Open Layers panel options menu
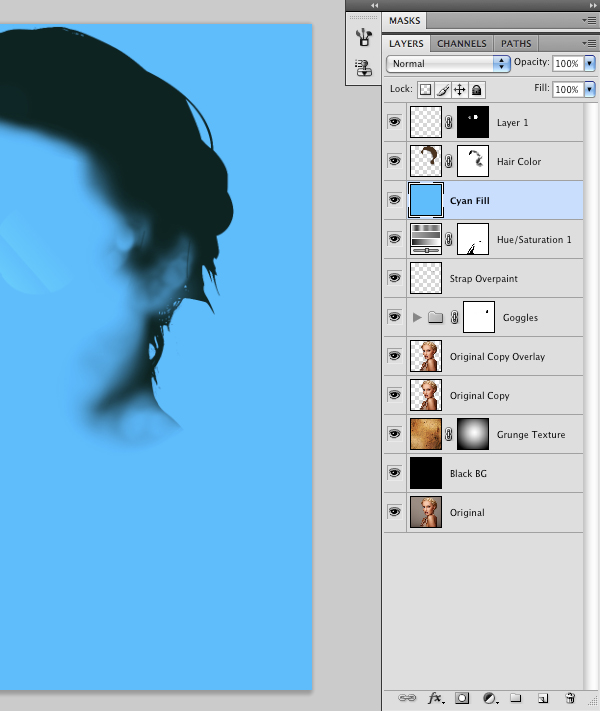 point(590,44)
